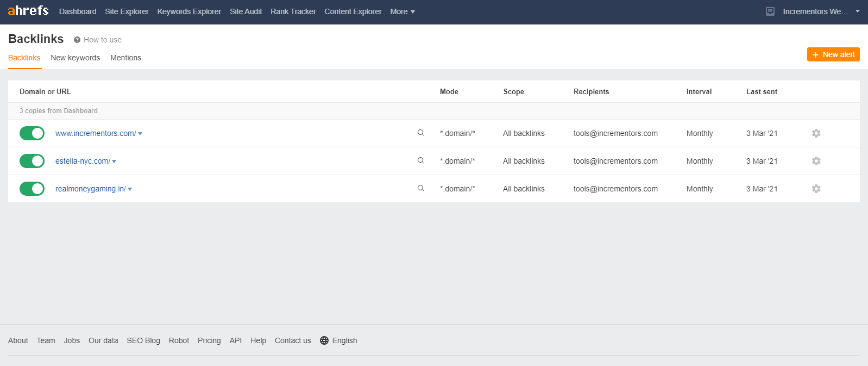Open gear settings for realmoneygaming.in alert

pos(816,189)
